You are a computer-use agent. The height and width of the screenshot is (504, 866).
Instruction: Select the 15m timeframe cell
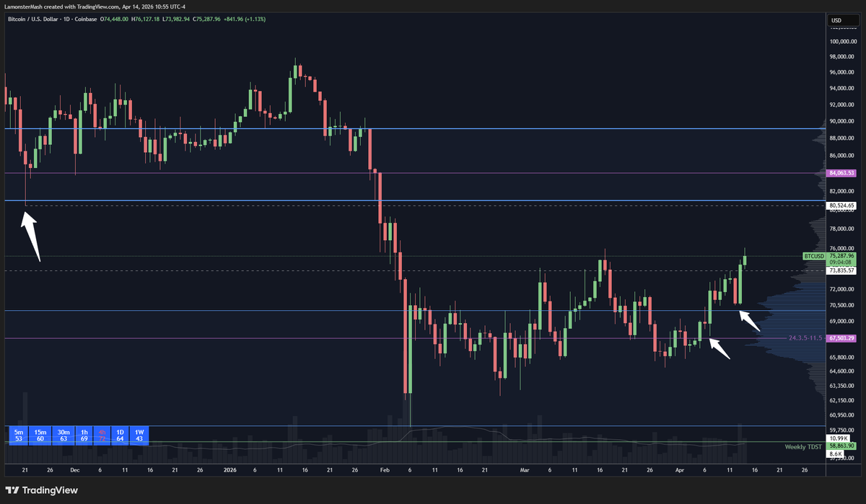pos(40,434)
